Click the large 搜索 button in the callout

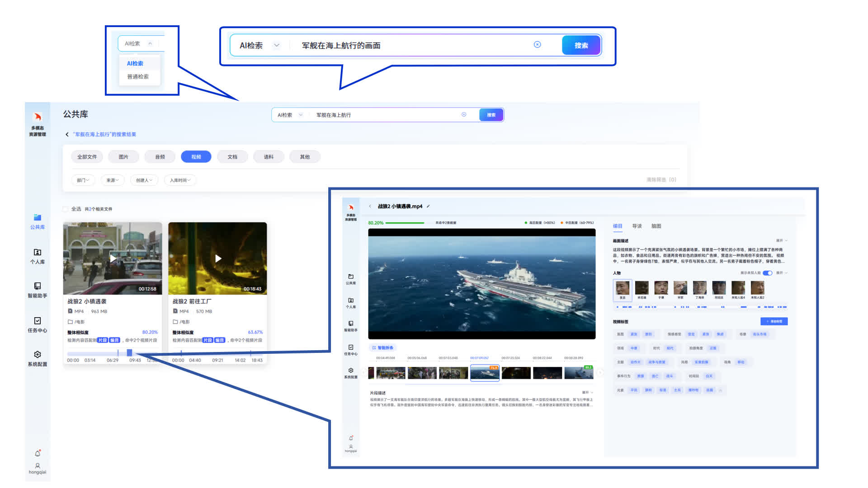click(581, 45)
